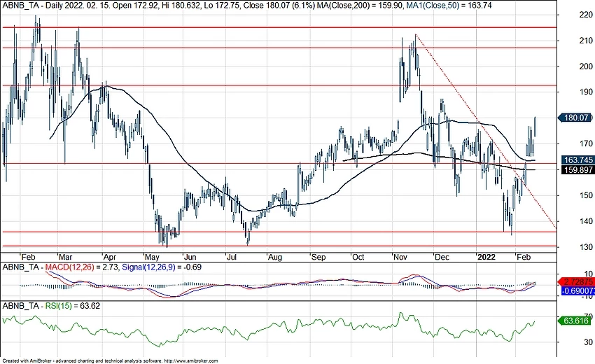The height and width of the screenshot is (364, 595).
Task: Click the 10 level on MACD axis
Action: pos(589,274)
